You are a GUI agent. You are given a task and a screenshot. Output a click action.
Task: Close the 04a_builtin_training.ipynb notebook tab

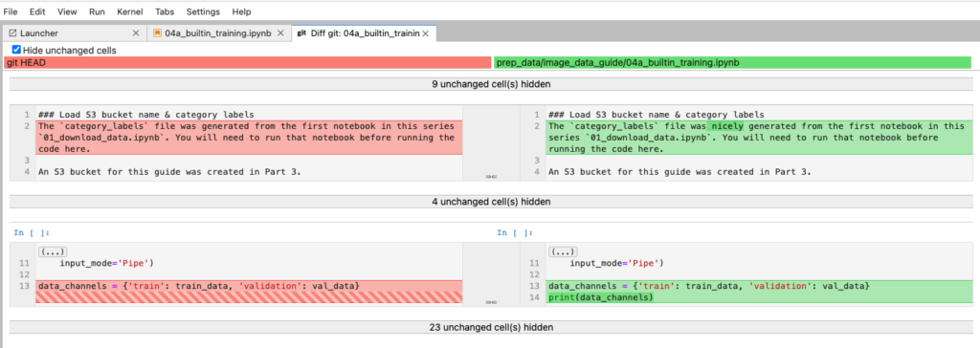pos(281,33)
